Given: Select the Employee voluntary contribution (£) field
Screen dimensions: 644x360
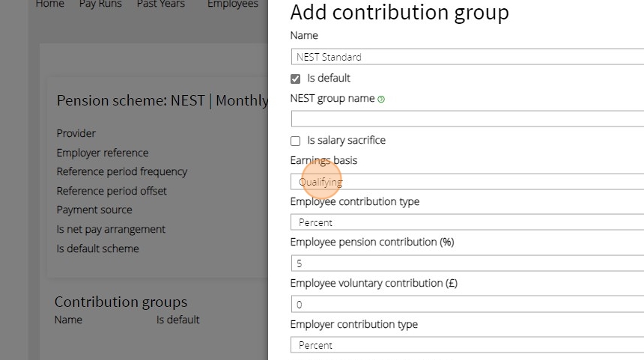Looking at the screenshot, I should click(x=467, y=305).
